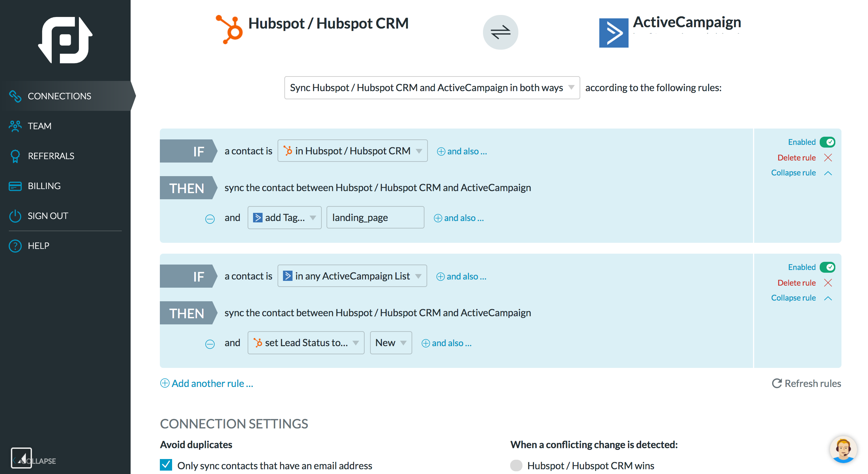Select Hubspot / Hubspot CRM wins radio option
The image size is (868, 474).
[516, 465]
